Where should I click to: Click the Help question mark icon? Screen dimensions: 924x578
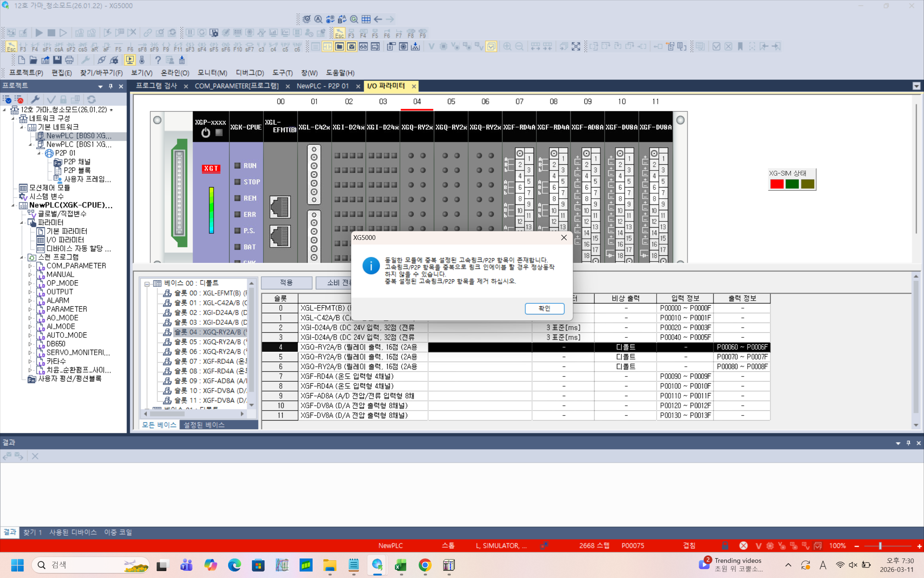coord(158,60)
